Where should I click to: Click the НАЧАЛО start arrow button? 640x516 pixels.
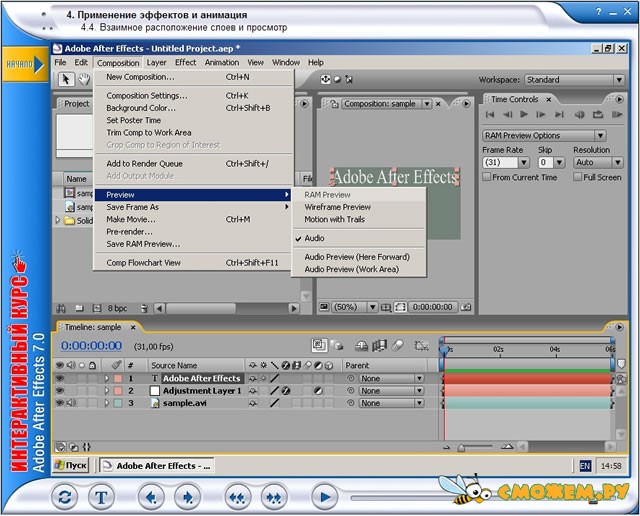pyautogui.click(x=25, y=64)
